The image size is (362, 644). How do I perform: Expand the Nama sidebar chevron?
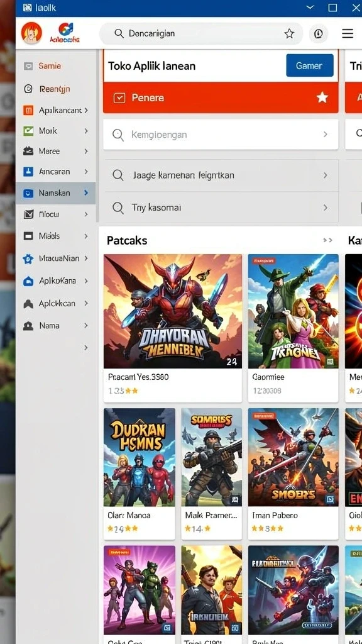pyautogui.click(x=86, y=326)
